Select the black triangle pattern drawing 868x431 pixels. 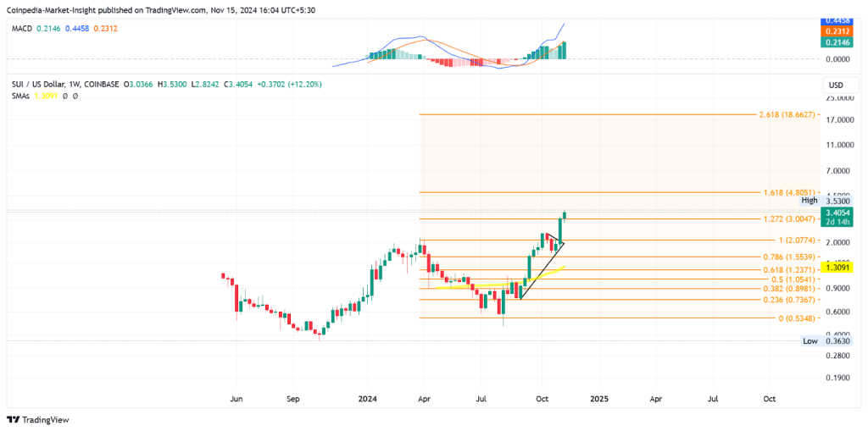553,243
